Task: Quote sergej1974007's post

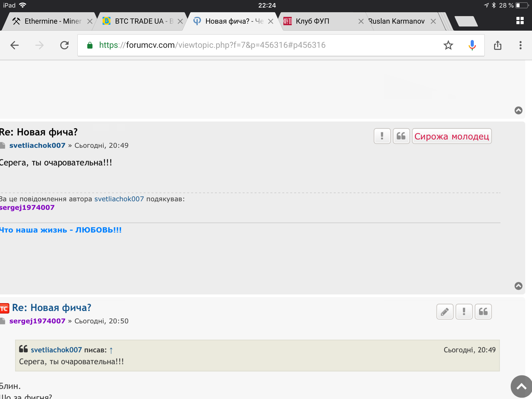Action: point(483,311)
